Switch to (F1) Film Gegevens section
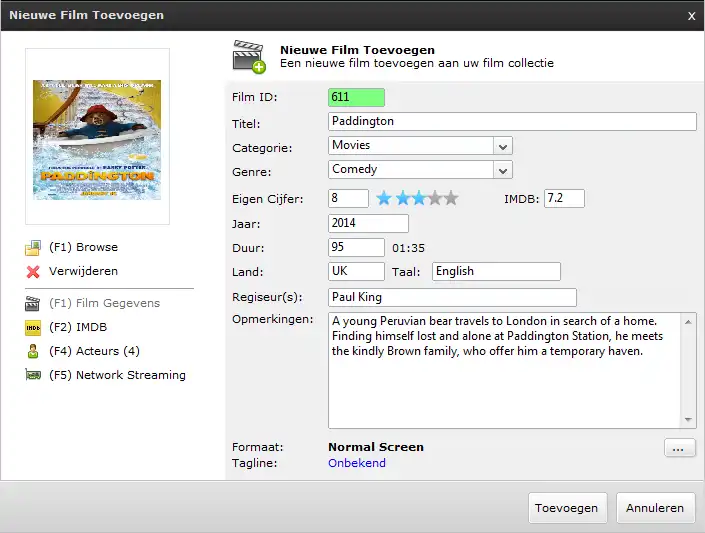 104,303
